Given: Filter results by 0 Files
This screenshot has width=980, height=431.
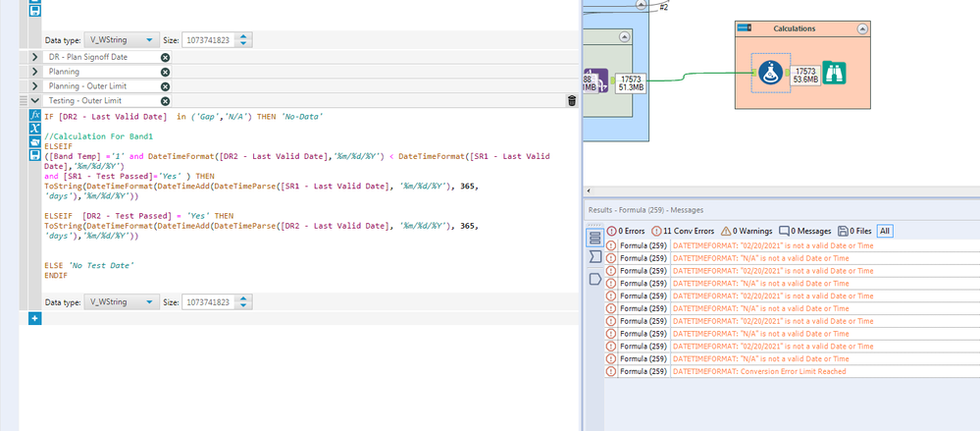Looking at the screenshot, I should click(855, 231).
